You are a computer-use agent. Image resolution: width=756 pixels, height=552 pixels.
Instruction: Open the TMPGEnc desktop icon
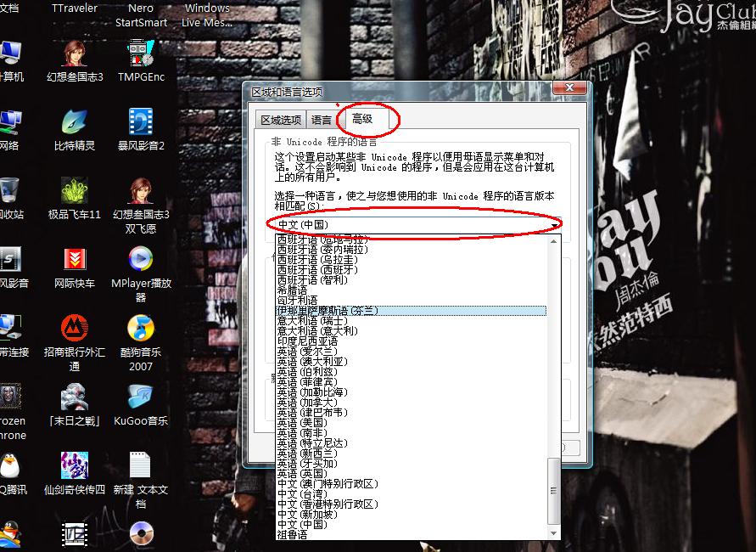pos(141,54)
